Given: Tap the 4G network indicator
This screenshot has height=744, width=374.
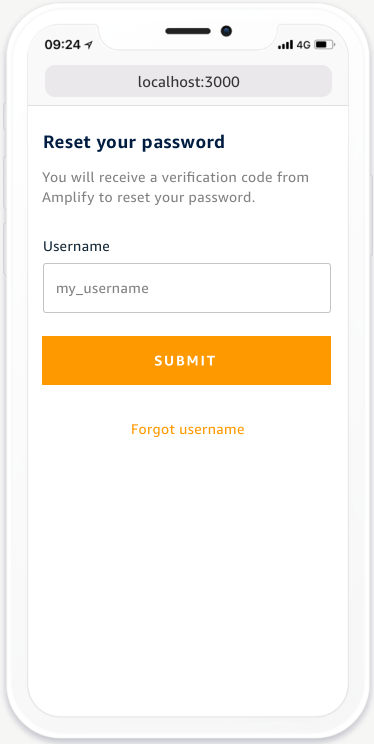Looking at the screenshot, I should [303, 45].
